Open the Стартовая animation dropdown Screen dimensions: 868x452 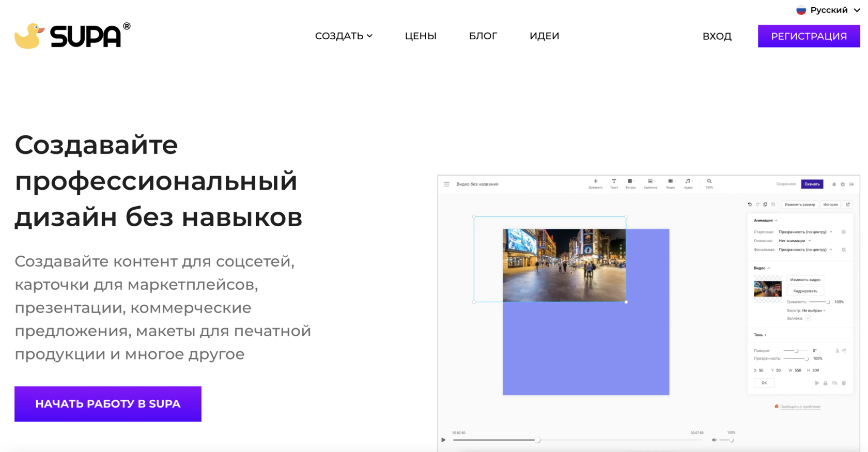[805, 232]
